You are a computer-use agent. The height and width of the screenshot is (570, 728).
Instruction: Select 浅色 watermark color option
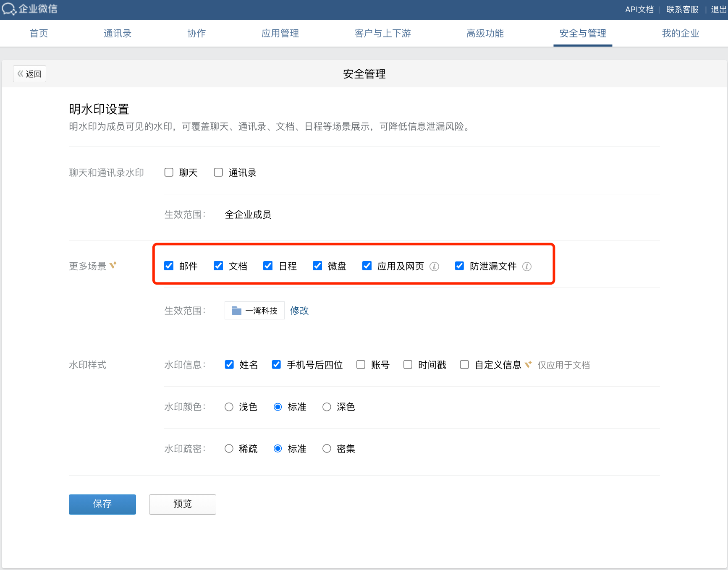click(x=229, y=407)
